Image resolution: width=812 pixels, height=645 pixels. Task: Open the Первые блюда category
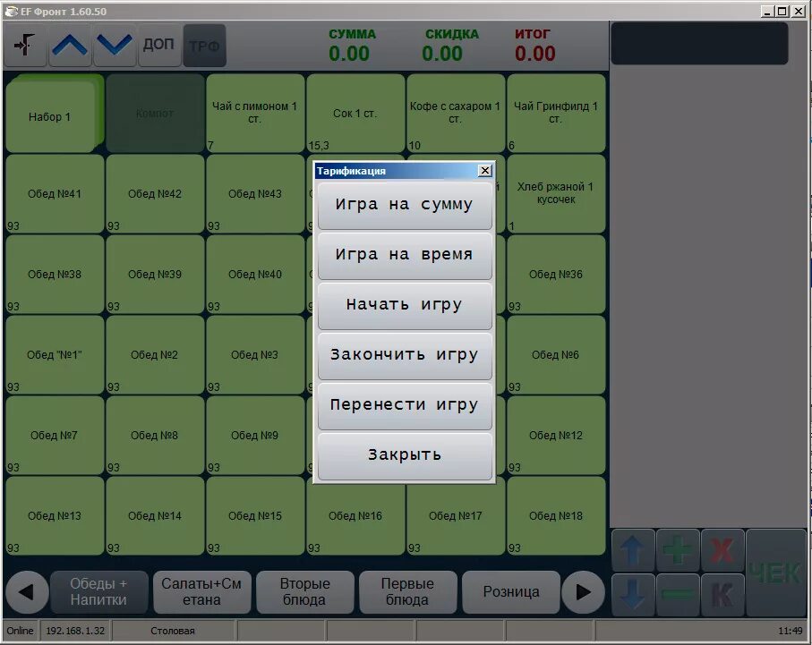407,591
